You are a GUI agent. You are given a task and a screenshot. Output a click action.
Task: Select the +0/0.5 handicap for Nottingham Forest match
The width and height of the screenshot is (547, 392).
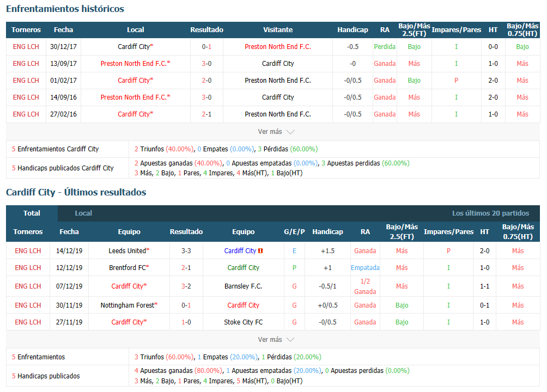tap(327, 305)
